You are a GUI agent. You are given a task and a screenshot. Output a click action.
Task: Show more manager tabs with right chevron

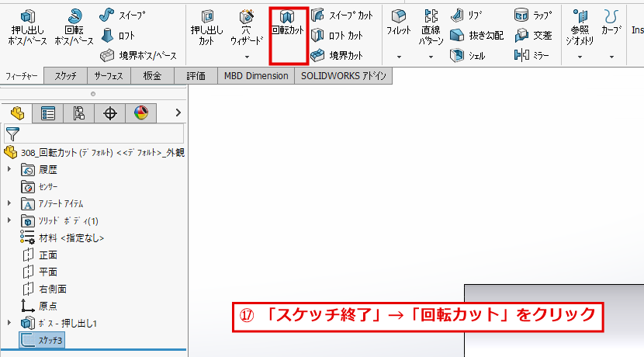pos(178,113)
